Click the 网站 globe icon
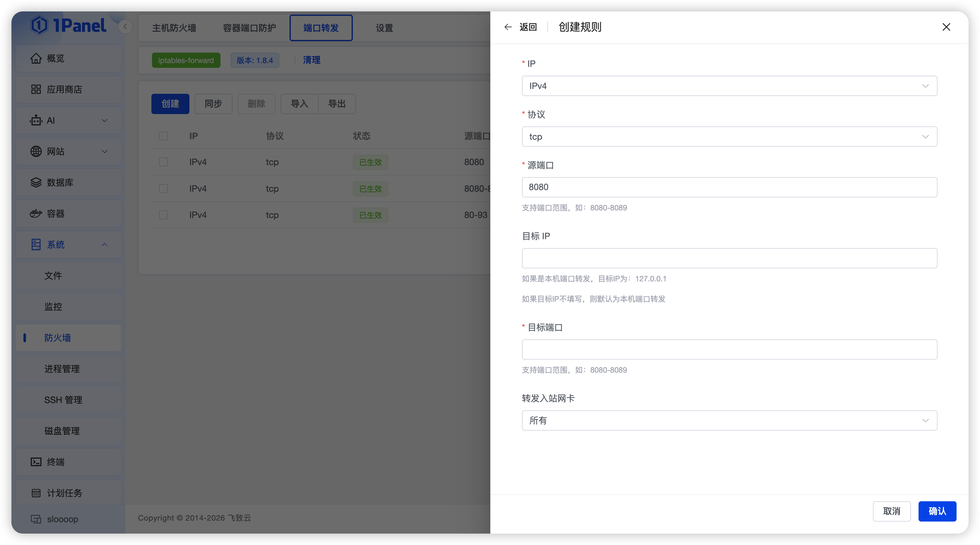Viewport: 980px width, 545px height. click(36, 151)
